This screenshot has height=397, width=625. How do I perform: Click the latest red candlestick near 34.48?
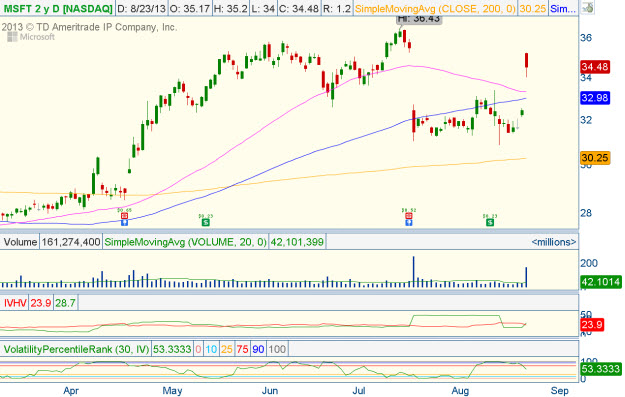(527, 64)
